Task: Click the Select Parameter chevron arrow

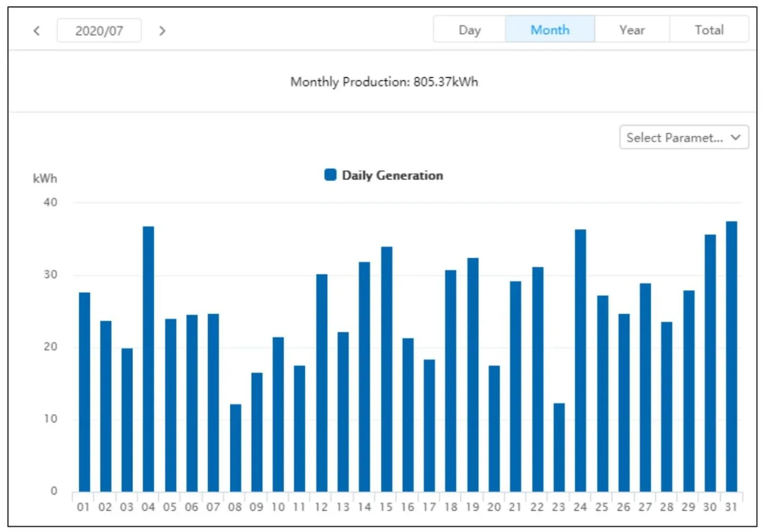Action: [x=736, y=137]
